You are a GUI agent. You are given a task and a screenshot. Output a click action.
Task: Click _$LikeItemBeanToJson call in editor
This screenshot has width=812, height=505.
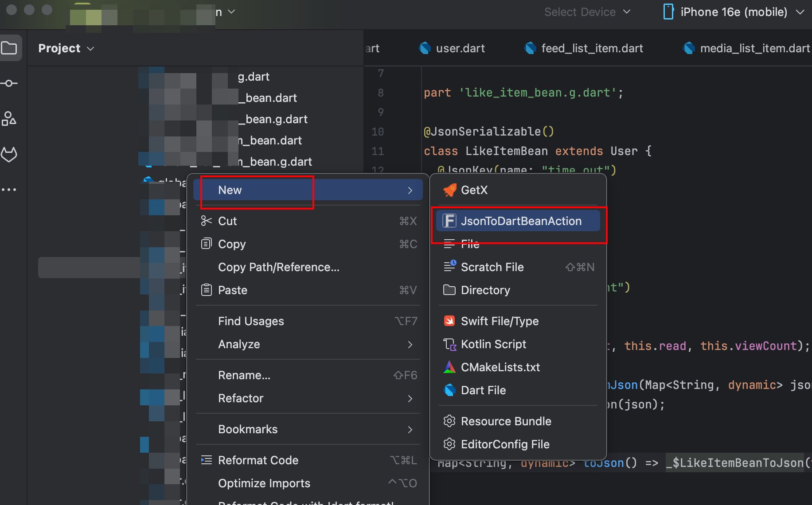(x=735, y=463)
